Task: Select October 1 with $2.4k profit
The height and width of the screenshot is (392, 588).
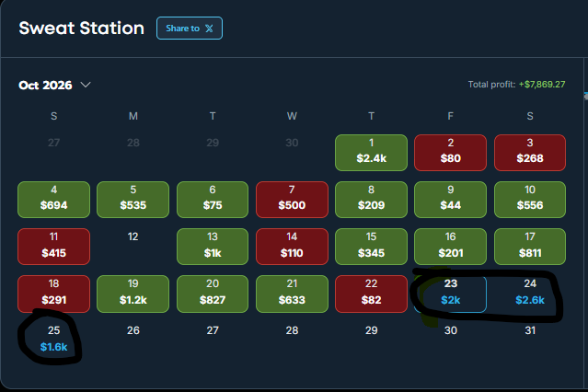Action: [371, 153]
